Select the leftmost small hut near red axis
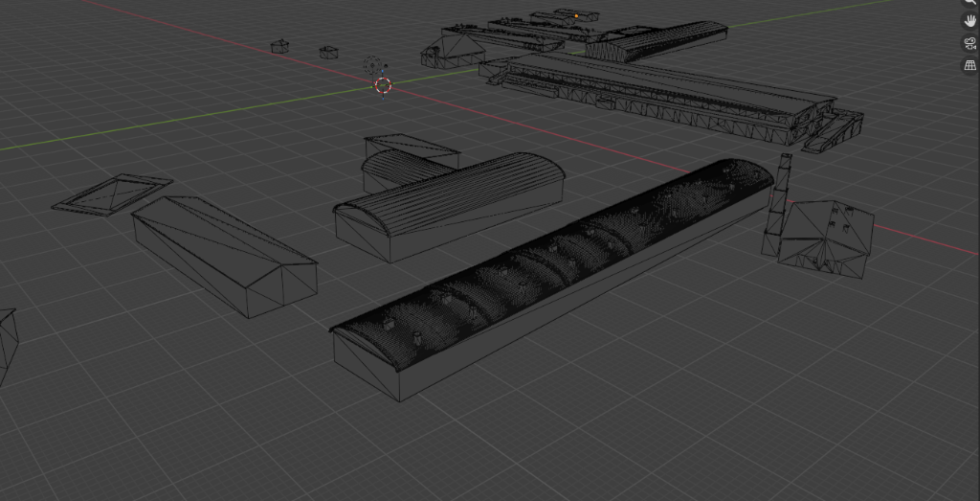The width and height of the screenshot is (980, 501). point(280,46)
